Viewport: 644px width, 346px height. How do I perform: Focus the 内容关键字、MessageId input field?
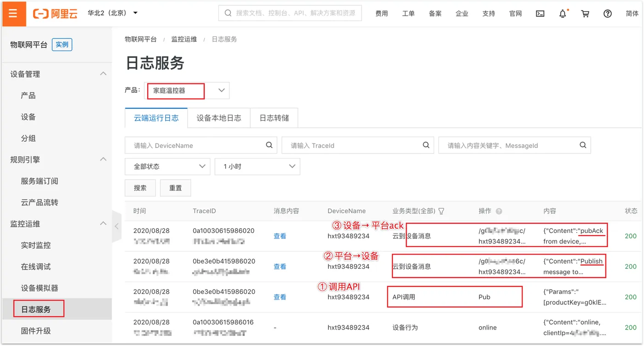[x=515, y=145]
